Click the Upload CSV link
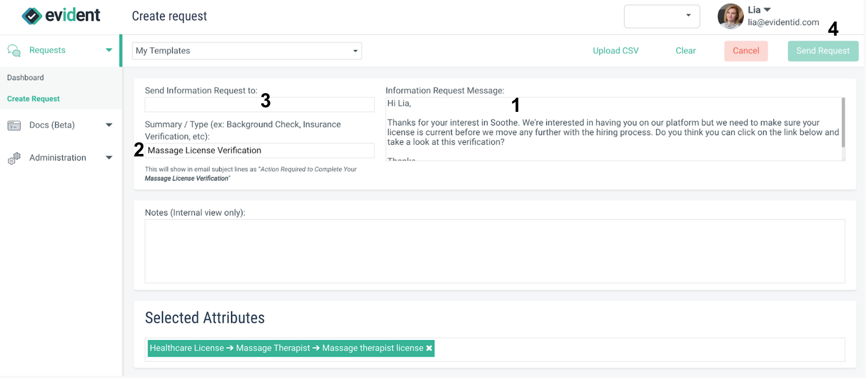Screen dimensions: 868x378 pos(615,51)
